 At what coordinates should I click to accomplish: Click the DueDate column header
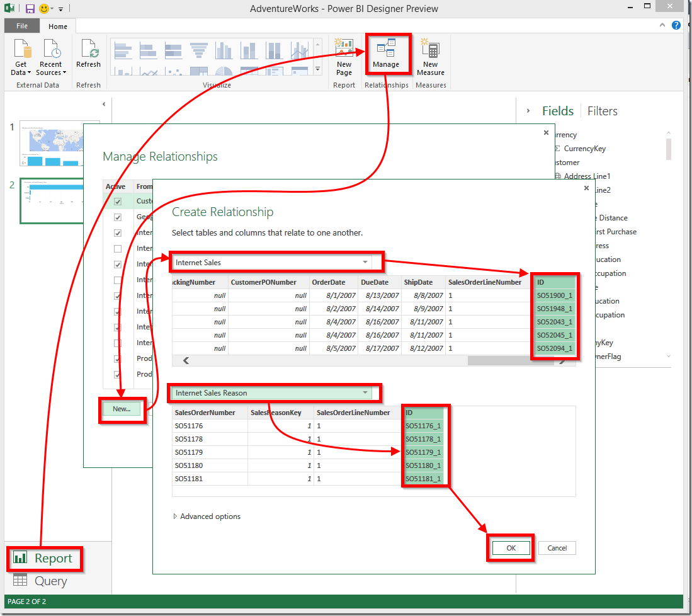click(x=374, y=282)
